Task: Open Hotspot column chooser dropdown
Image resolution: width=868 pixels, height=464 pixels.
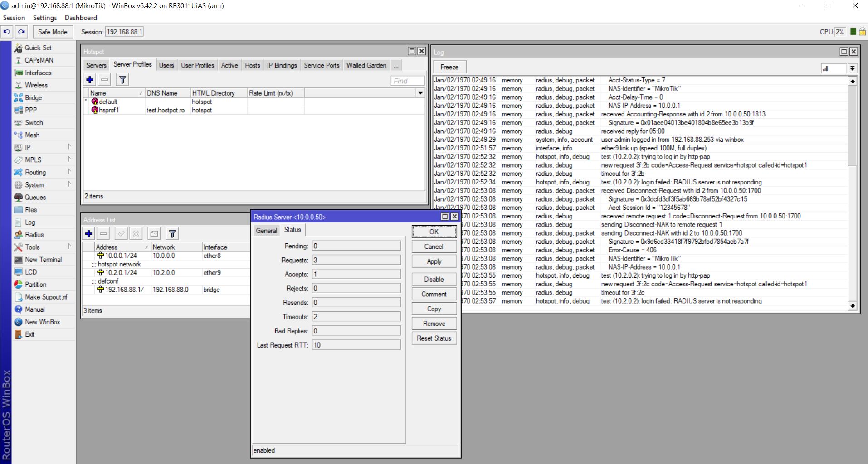Action: (420, 93)
